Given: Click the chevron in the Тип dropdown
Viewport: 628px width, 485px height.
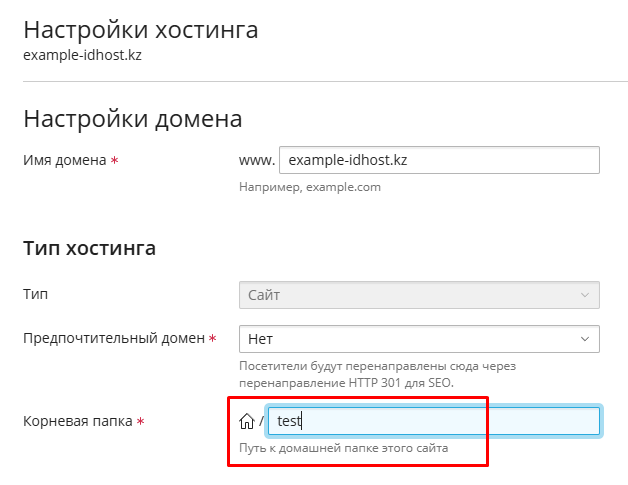Looking at the screenshot, I should [x=585, y=295].
